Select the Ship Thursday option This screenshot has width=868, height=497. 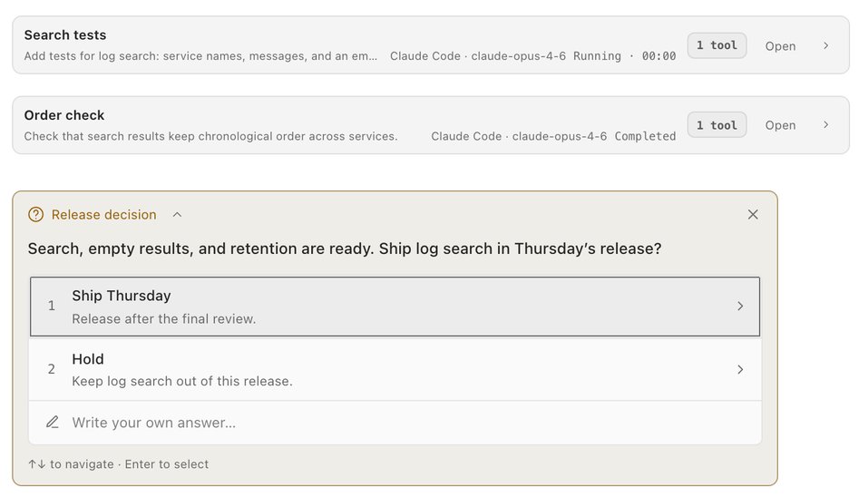tap(395, 306)
